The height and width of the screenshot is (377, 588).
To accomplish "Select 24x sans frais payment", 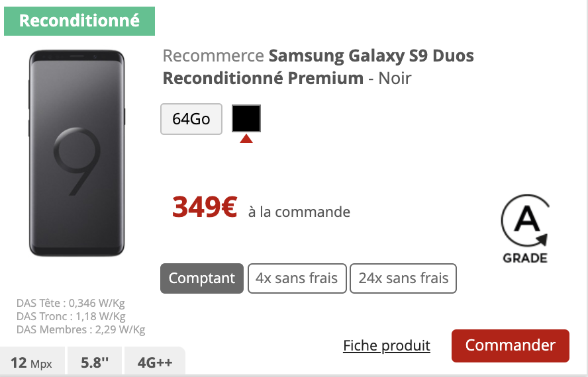I will coord(403,278).
